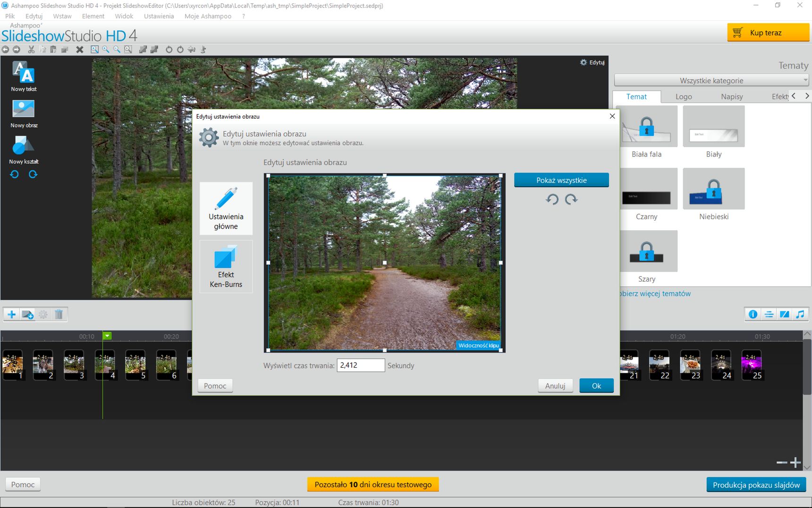Click the zoom selection dashed magnifier icon

coord(128,49)
